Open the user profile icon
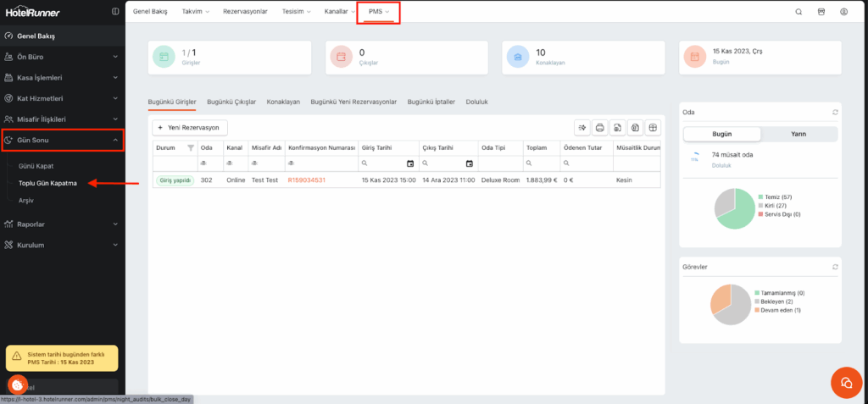Viewport: 868px width, 404px height. click(843, 12)
